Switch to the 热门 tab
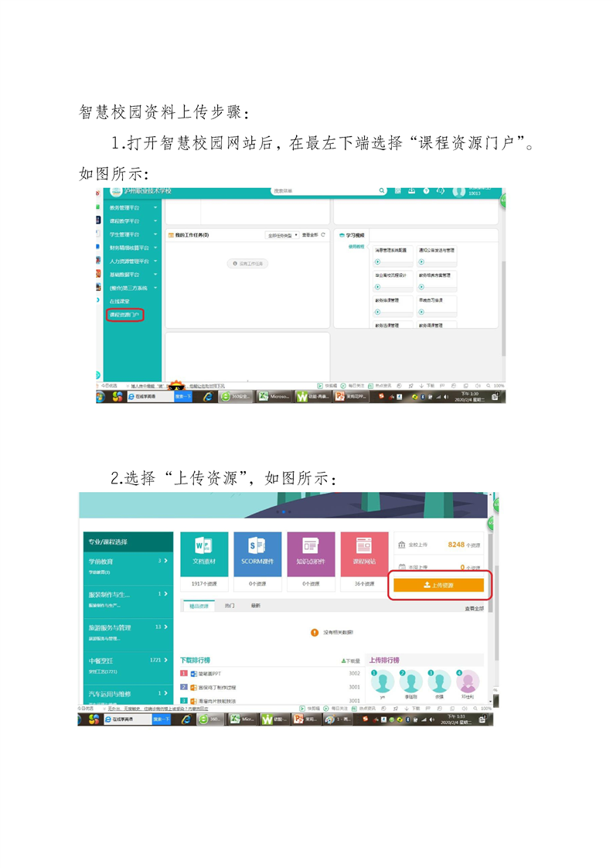Image resolution: width=613 pixels, height=868 pixels. [230, 606]
